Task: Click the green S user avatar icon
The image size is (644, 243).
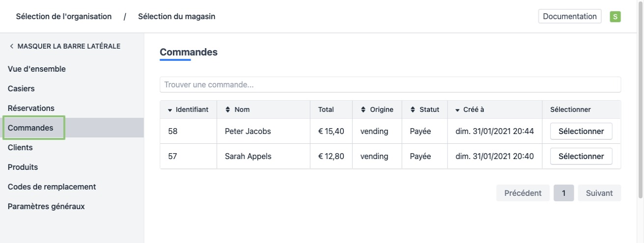Action: pyautogui.click(x=615, y=17)
